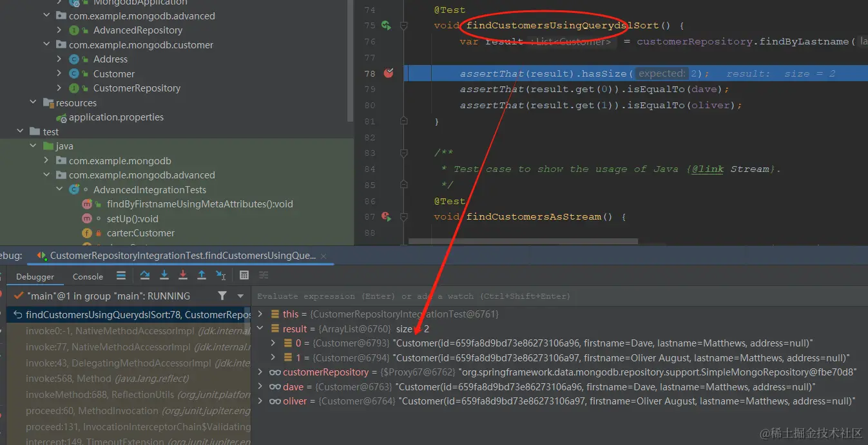Screen dimensions: 868x445
Task: Expand com.example.mongodb test package
Action: tap(46, 161)
